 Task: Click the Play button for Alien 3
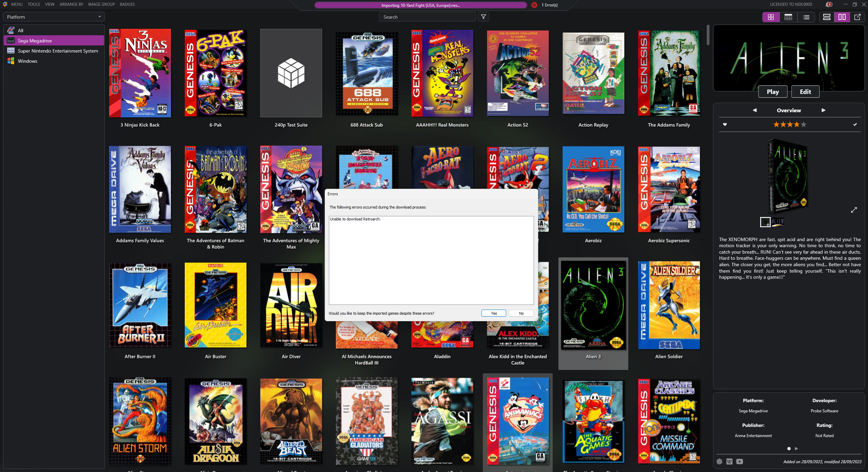[x=773, y=92]
